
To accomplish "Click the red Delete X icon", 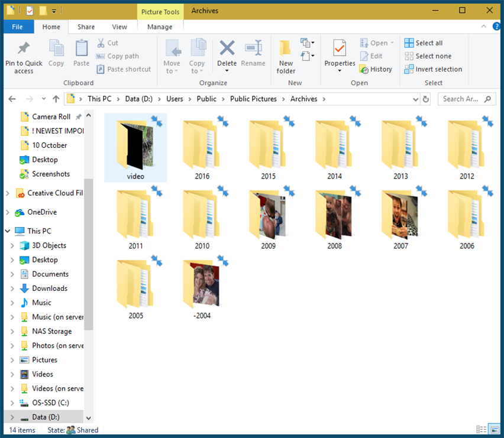I will tap(227, 48).
